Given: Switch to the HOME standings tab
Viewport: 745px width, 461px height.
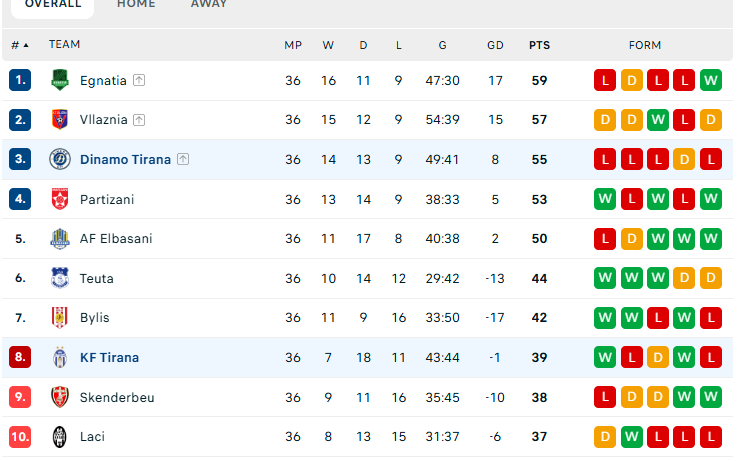Looking at the screenshot, I should pyautogui.click(x=136, y=5).
